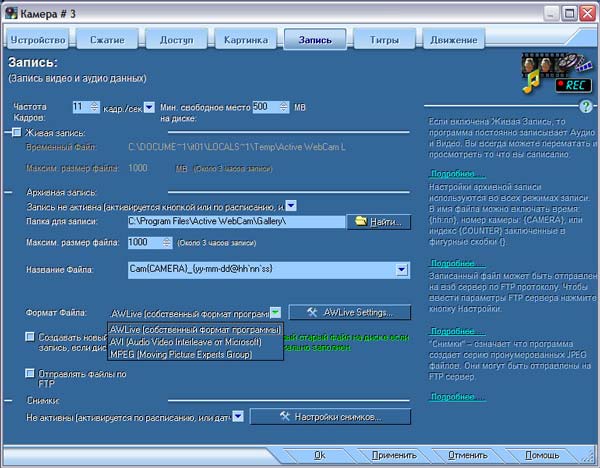Image resolution: width=600 pixels, height=468 pixels.
Task: Enable Отправлять файлы по FTP checkbox
Action: click(30, 373)
